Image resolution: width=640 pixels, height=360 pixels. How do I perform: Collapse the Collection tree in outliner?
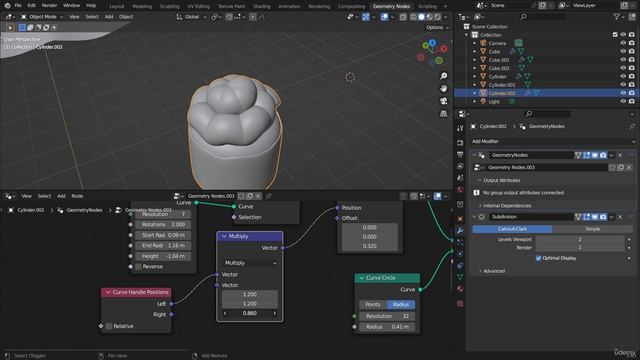[x=467, y=35]
